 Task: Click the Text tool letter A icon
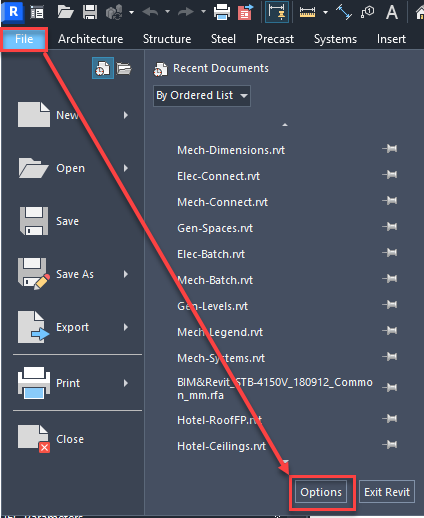[392, 12]
